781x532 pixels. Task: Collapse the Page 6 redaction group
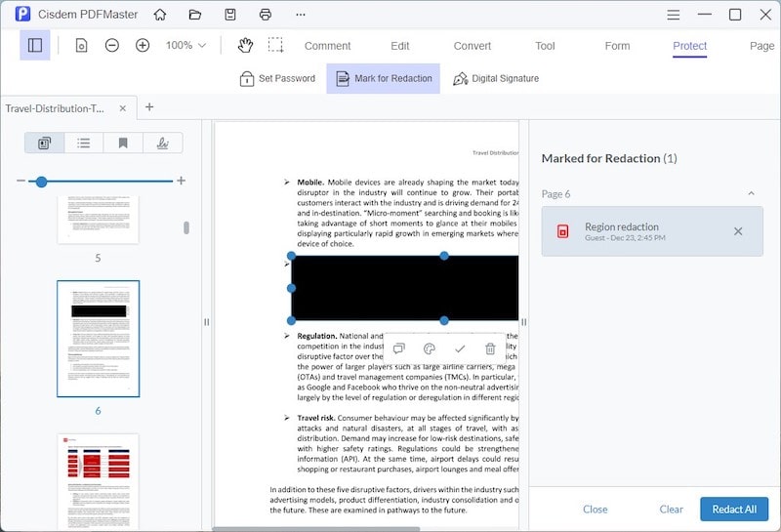coord(751,193)
